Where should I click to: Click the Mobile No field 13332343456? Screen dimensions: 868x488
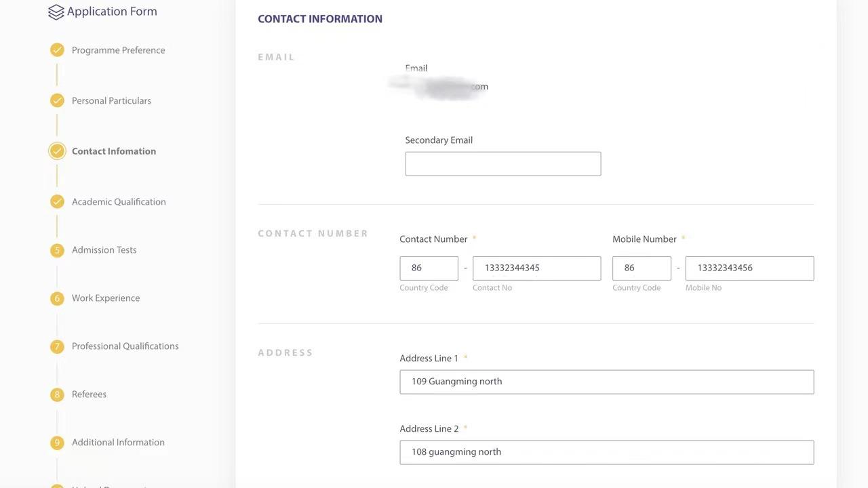click(x=749, y=268)
